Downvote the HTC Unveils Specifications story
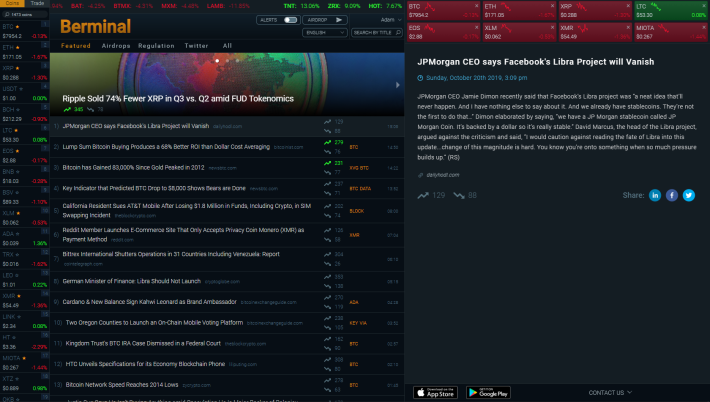Image resolution: width=710 pixels, height=402 pixels. click(327, 369)
